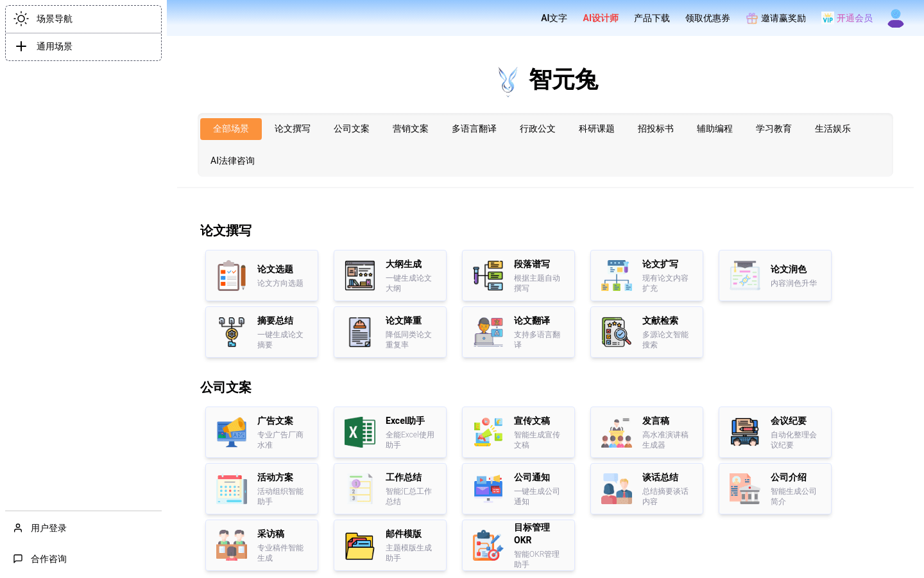Open the 广告文案 megaphone icon
Image resolution: width=924 pixels, height=578 pixels.
click(231, 432)
